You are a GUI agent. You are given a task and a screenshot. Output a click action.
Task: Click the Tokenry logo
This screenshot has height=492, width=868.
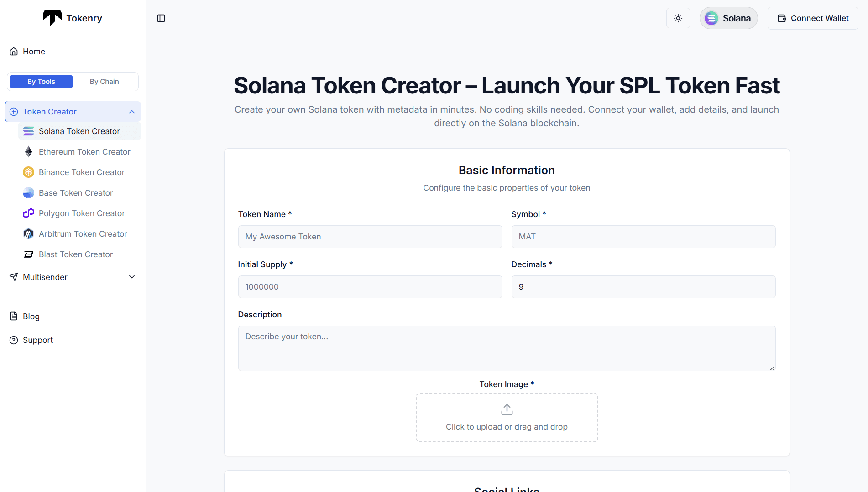(72, 18)
